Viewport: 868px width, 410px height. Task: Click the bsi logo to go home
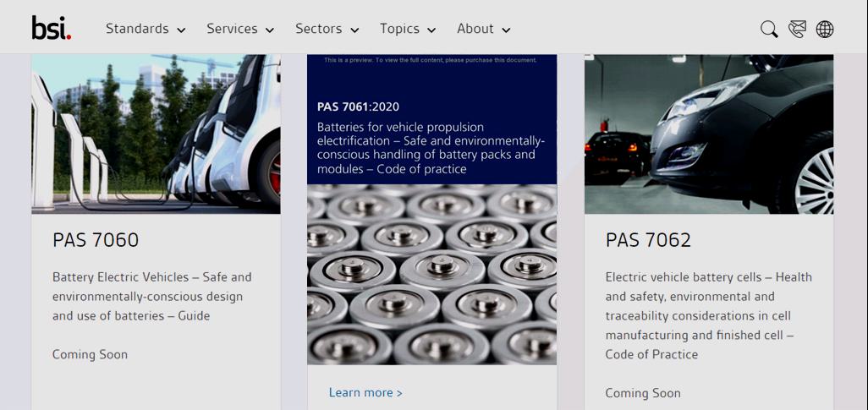(x=51, y=28)
